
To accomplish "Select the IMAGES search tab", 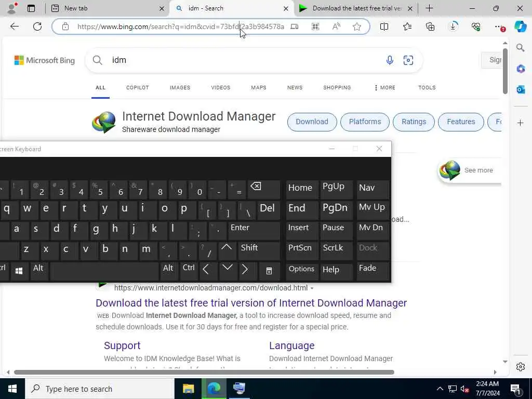I will coord(180,87).
